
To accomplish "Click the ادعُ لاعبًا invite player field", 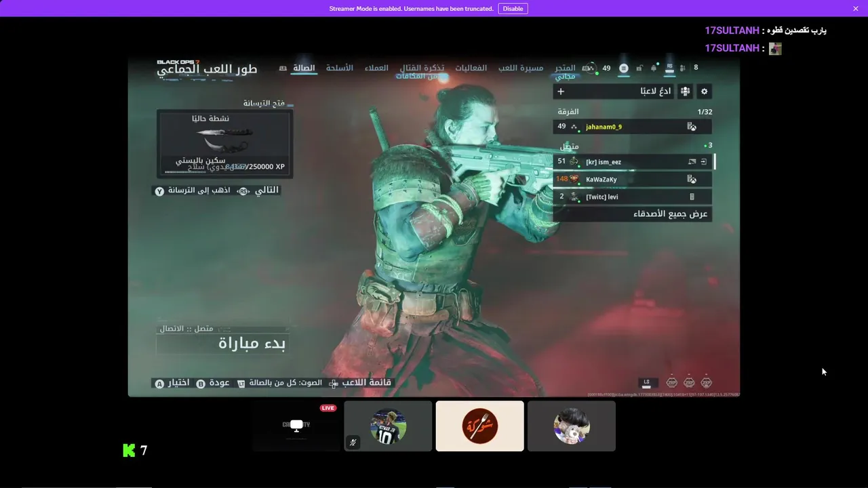I will 614,91.
